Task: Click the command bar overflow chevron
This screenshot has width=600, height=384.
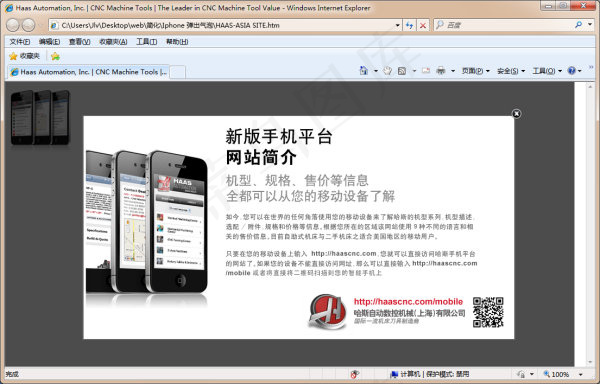Action: point(591,67)
